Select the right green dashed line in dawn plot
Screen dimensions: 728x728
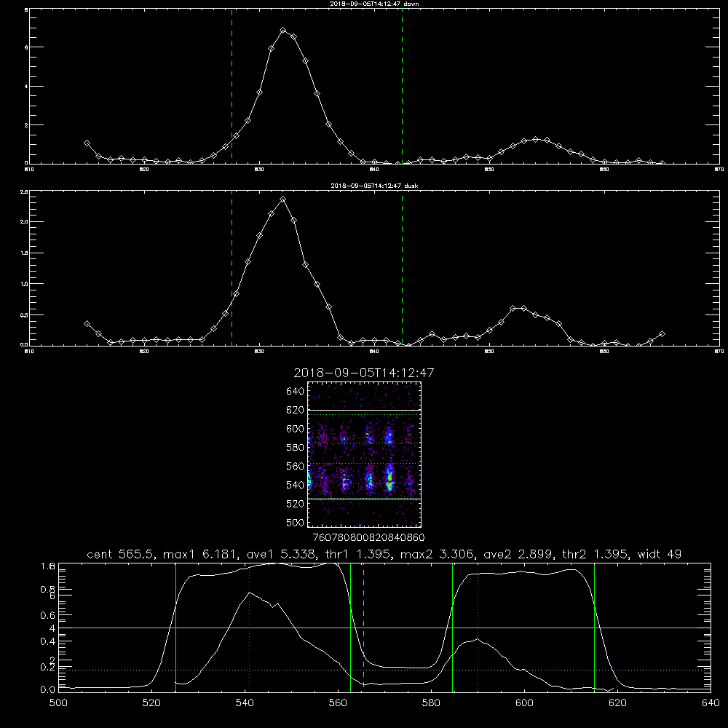(x=402, y=86)
